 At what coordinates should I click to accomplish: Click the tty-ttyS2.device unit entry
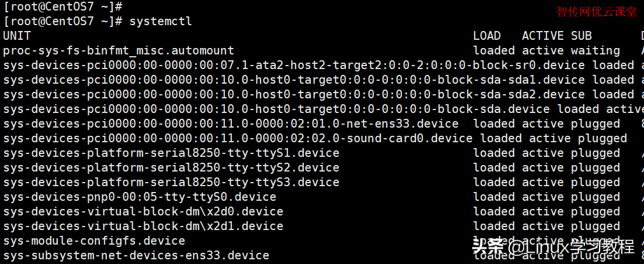171,168
